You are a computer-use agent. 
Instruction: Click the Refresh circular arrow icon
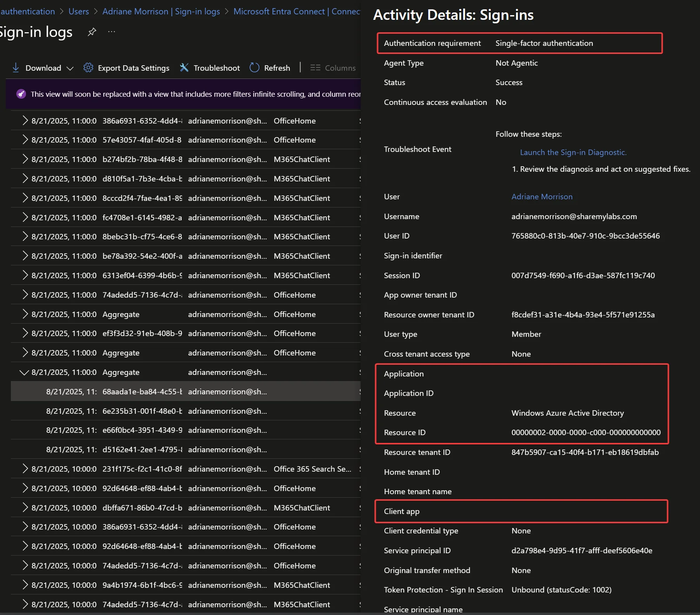(254, 68)
